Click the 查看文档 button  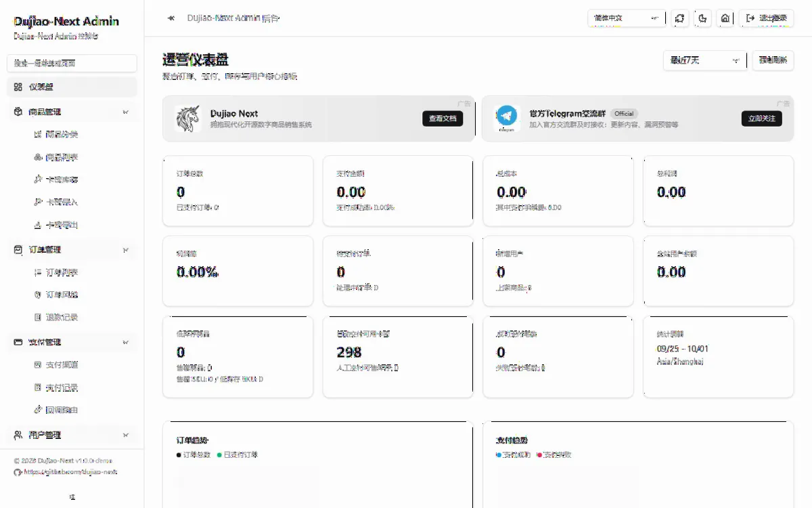pyautogui.click(x=443, y=119)
